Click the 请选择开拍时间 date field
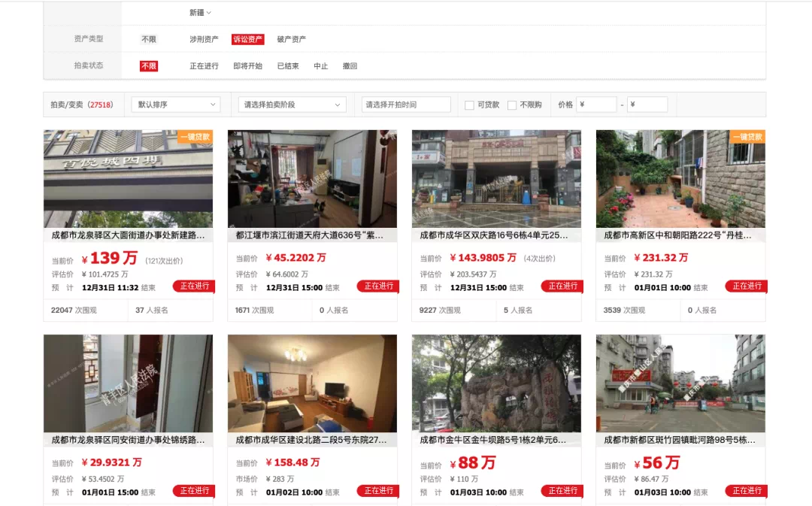Image resolution: width=812 pixels, height=506 pixels. pos(406,105)
